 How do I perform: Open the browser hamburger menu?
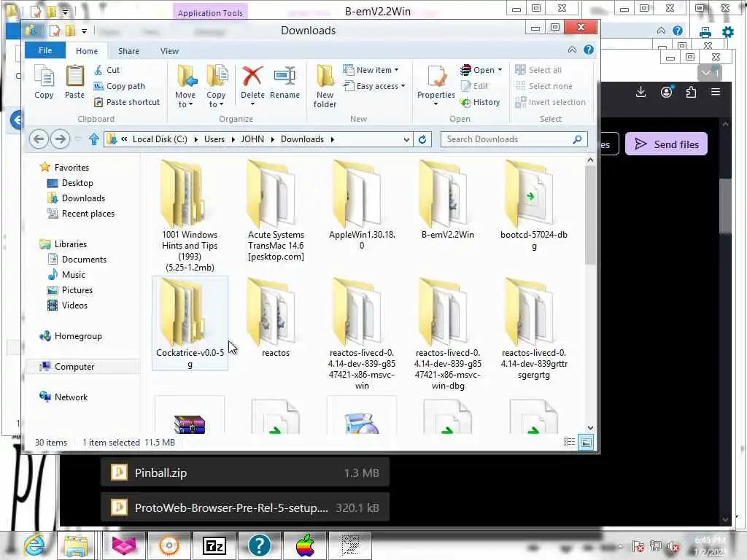[716, 92]
